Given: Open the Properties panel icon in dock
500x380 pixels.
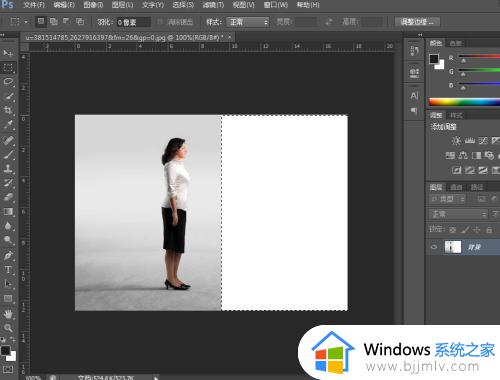Looking at the screenshot, I should [x=414, y=73].
